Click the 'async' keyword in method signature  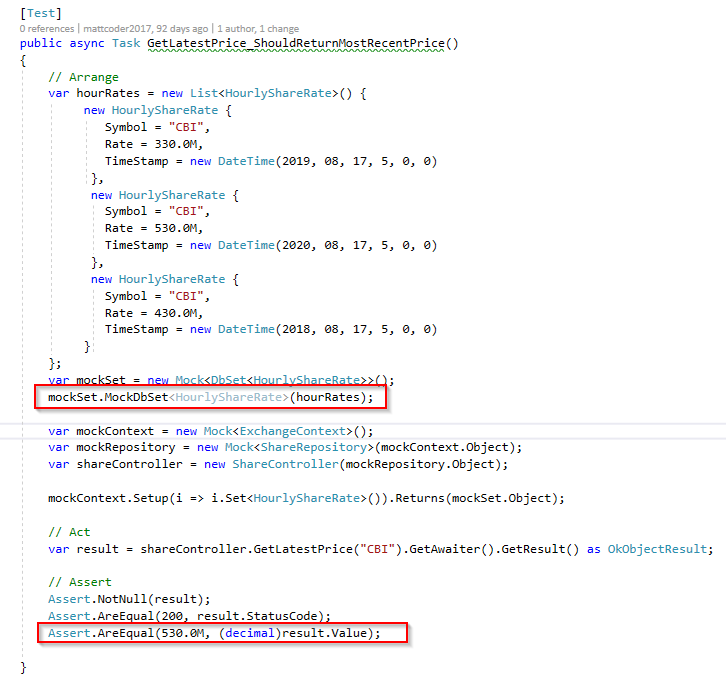pos(87,44)
